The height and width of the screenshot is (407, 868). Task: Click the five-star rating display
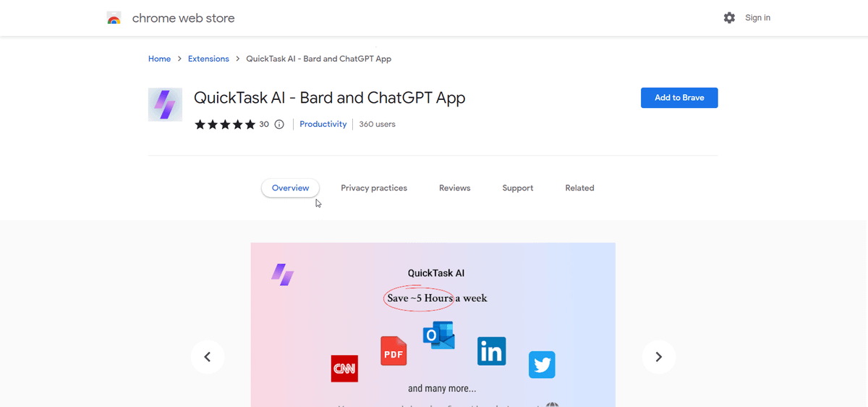pos(225,125)
